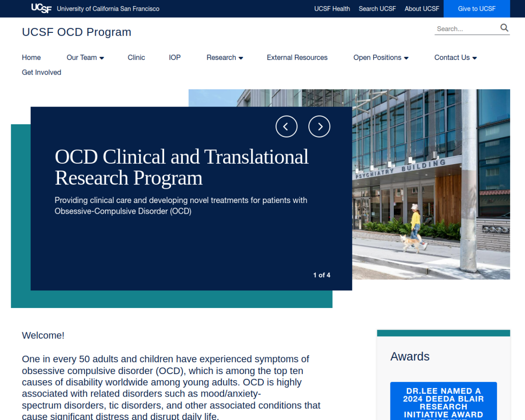Click the Awards heading

[410, 356]
